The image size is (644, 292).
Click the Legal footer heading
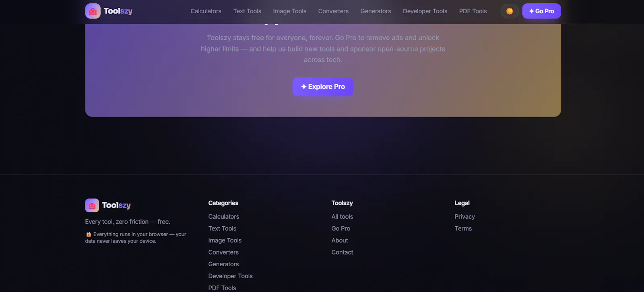click(462, 203)
